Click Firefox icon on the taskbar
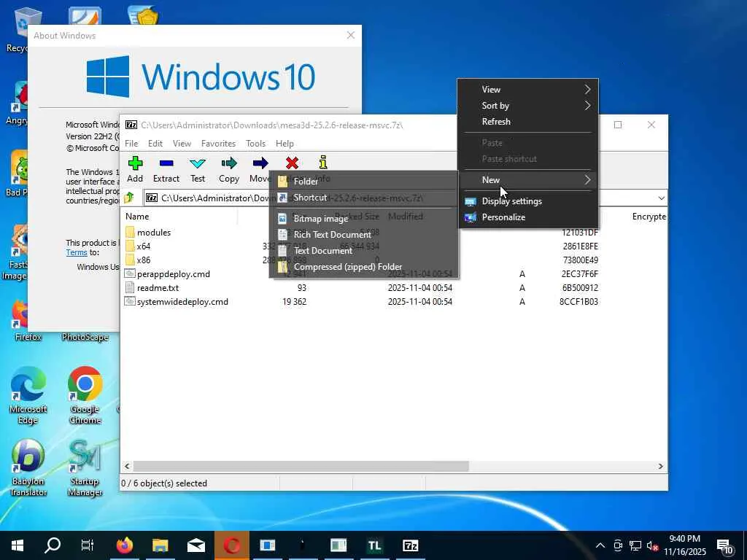 pyautogui.click(x=125, y=545)
